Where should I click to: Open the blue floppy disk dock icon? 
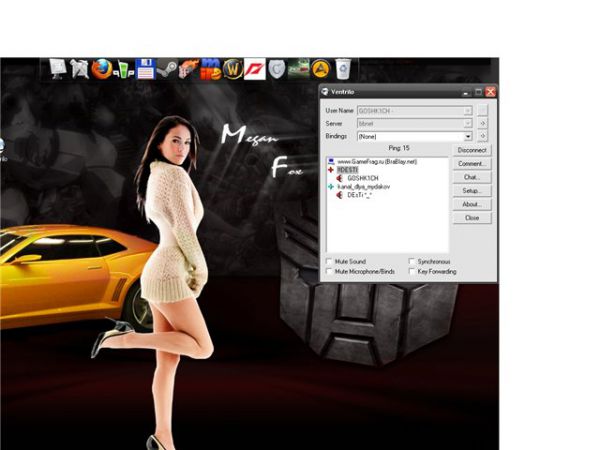[x=145, y=69]
